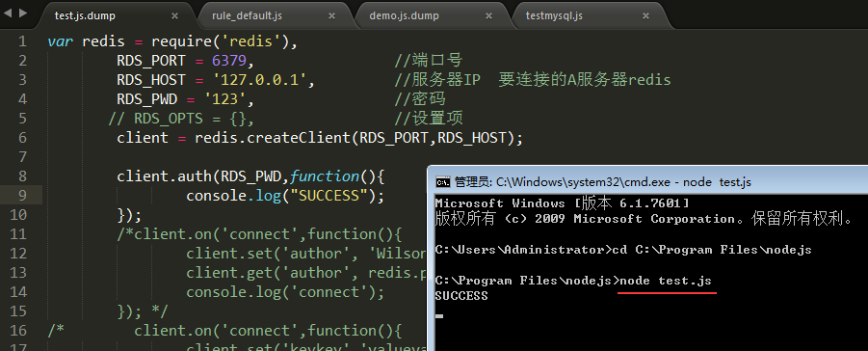Switch to the rule_default.js tab

click(x=247, y=15)
